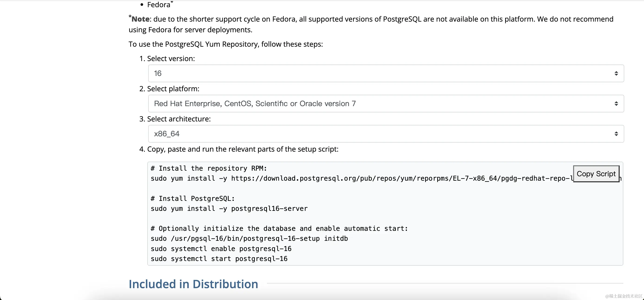Click the '# Install the repository RPM:' comment
Image resolution: width=644 pixels, height=300 pixels.
click(209, 168)
